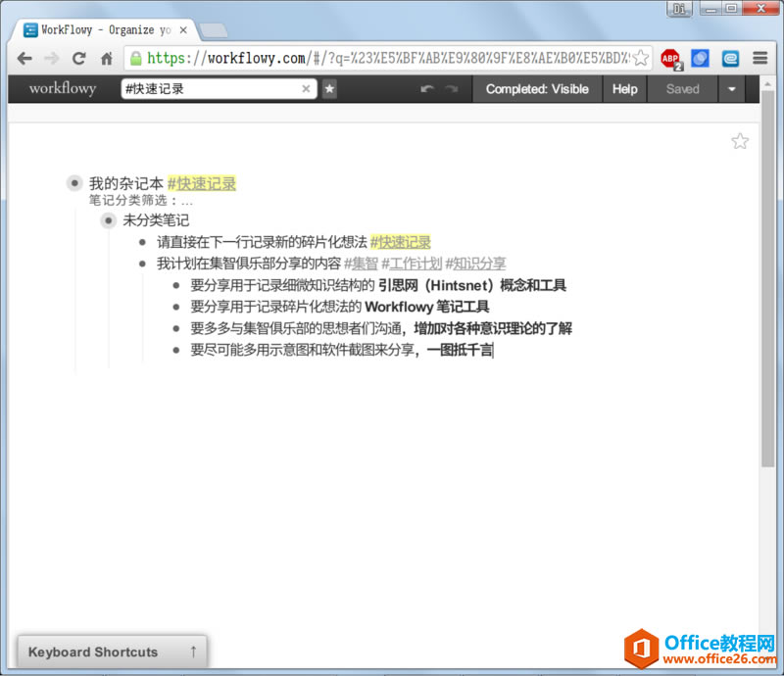Open the dropdown arrow next to Saved
The height and width of the screenshot is (676, 784).
pyautogui.click(x=731, y=89)
